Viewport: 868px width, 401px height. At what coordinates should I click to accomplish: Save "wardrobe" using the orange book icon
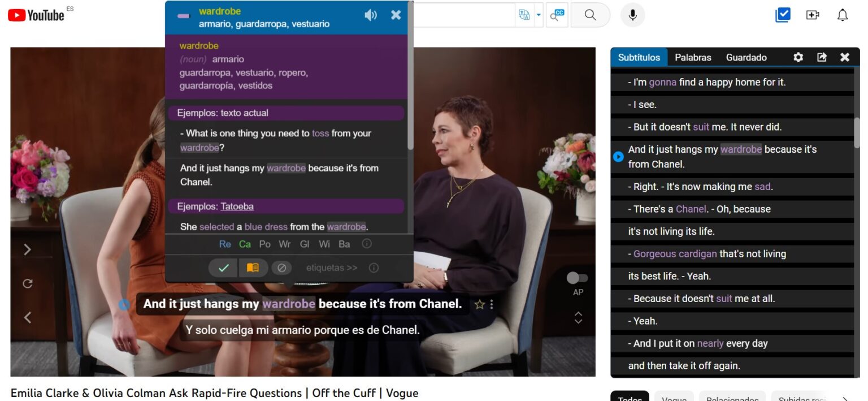(253, 267)
